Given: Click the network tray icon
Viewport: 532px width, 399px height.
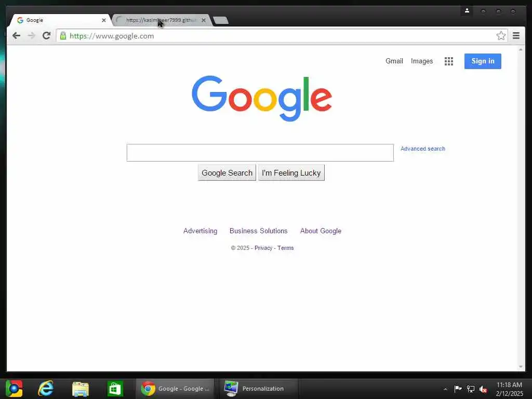Looking at the screenshot, I should (x=471, y=389).
